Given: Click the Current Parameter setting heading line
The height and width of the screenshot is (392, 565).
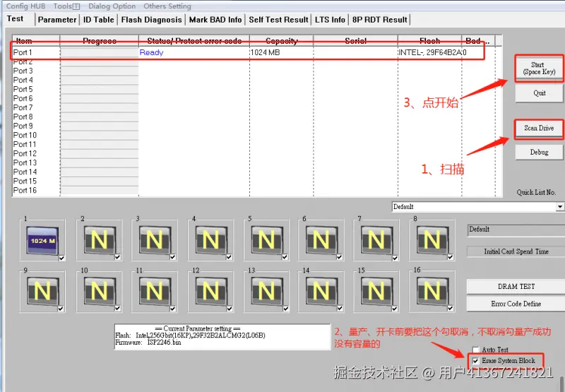Looking at the screenshot, I should [x=198, y=328].
